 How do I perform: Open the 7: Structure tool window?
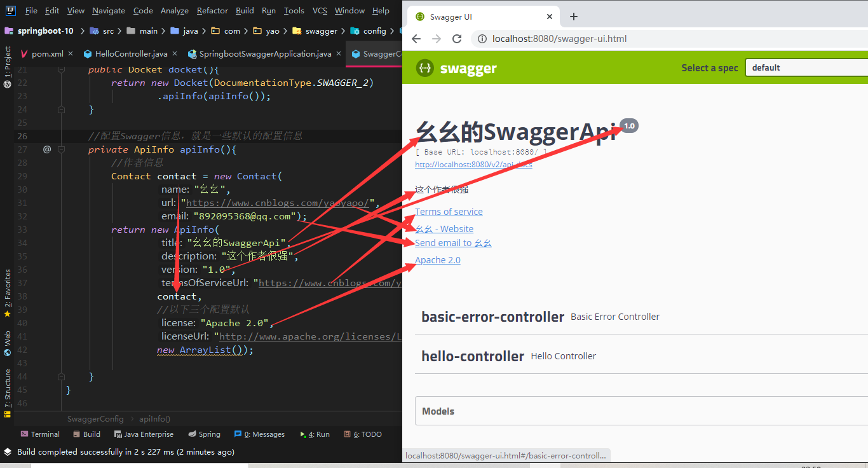click(8, 393)
